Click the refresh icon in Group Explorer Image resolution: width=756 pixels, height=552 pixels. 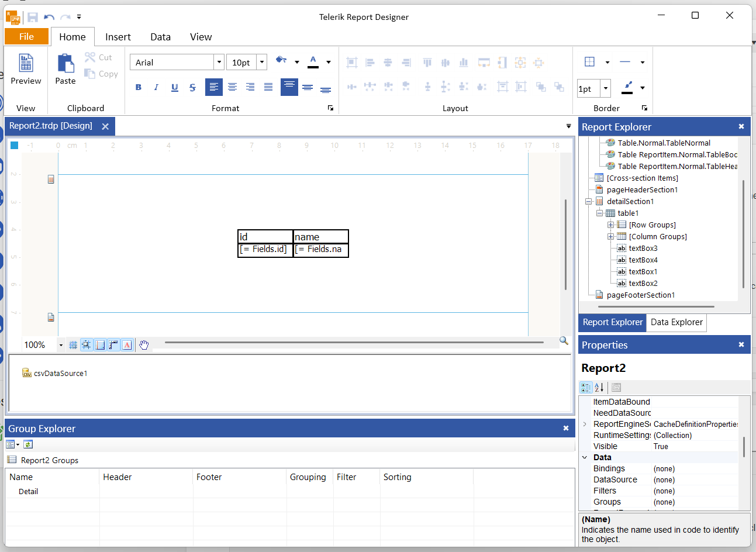pyautogui.click(x=28, y=444)
